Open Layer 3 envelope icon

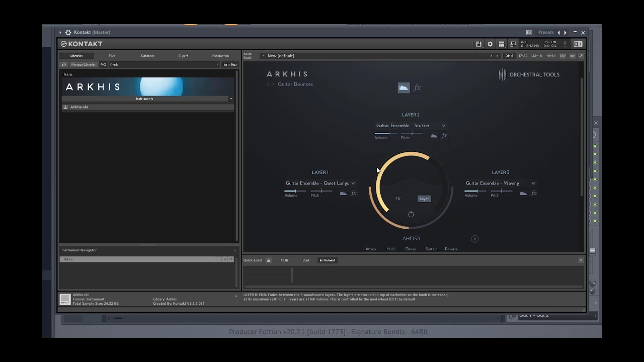click(x=523, y=193)
